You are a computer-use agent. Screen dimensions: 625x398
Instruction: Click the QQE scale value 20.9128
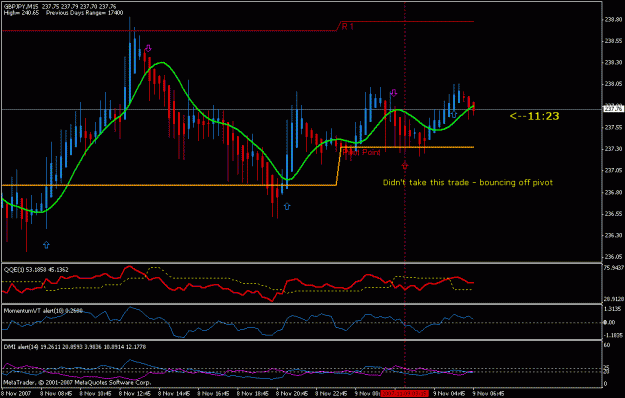point(613,299)
